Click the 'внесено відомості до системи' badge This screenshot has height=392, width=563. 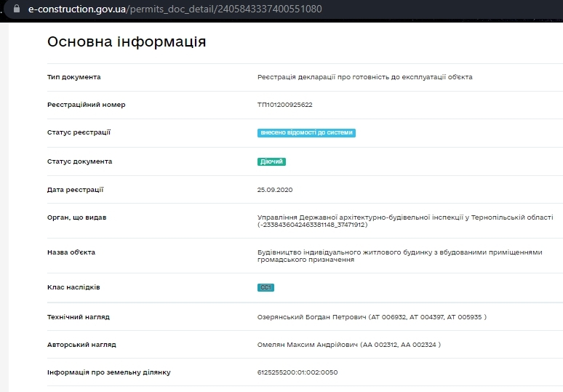[x=306, y=133]
